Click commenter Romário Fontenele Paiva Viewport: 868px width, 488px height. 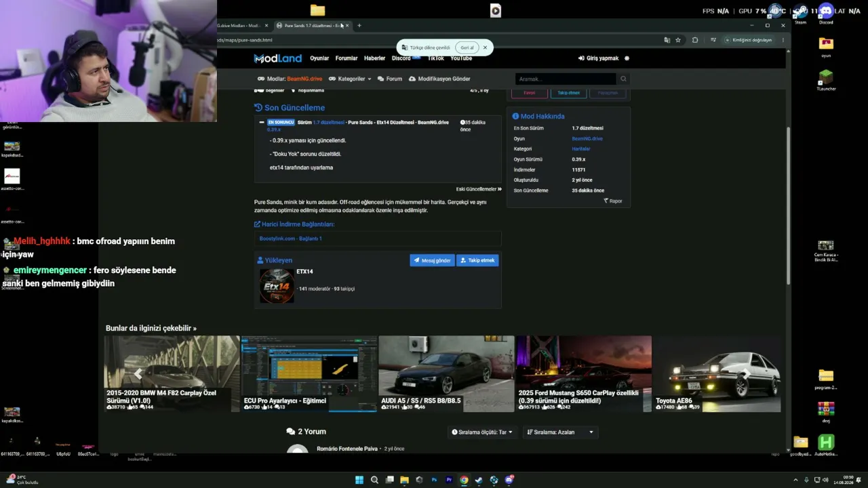(347, 449)
